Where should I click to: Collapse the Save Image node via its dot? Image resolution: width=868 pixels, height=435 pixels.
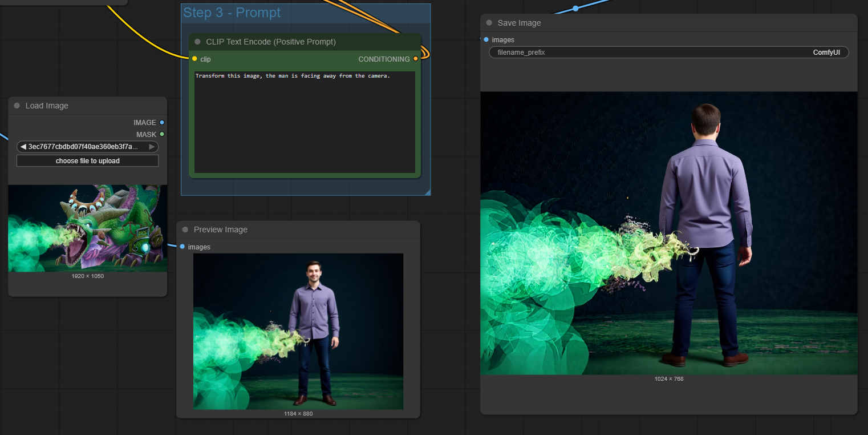click(489, 23)
